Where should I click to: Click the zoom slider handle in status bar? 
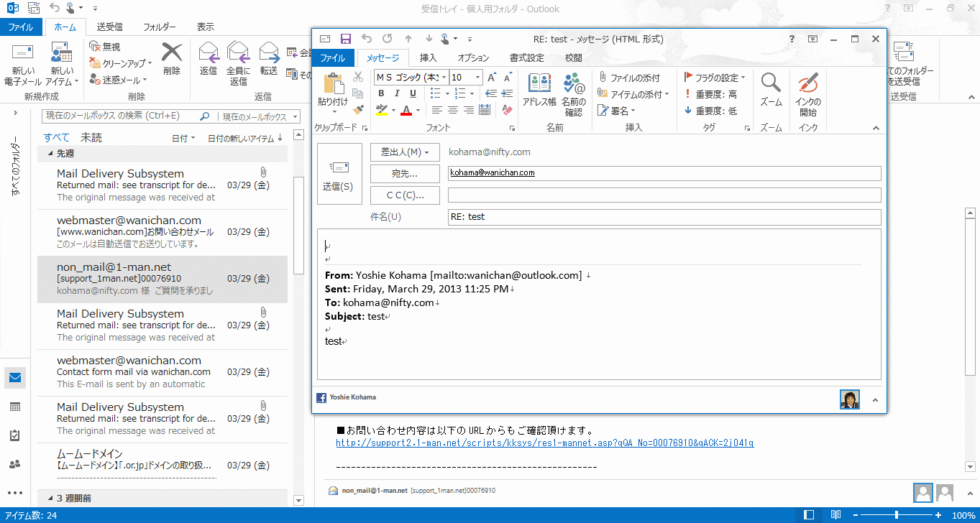point(897,515)
